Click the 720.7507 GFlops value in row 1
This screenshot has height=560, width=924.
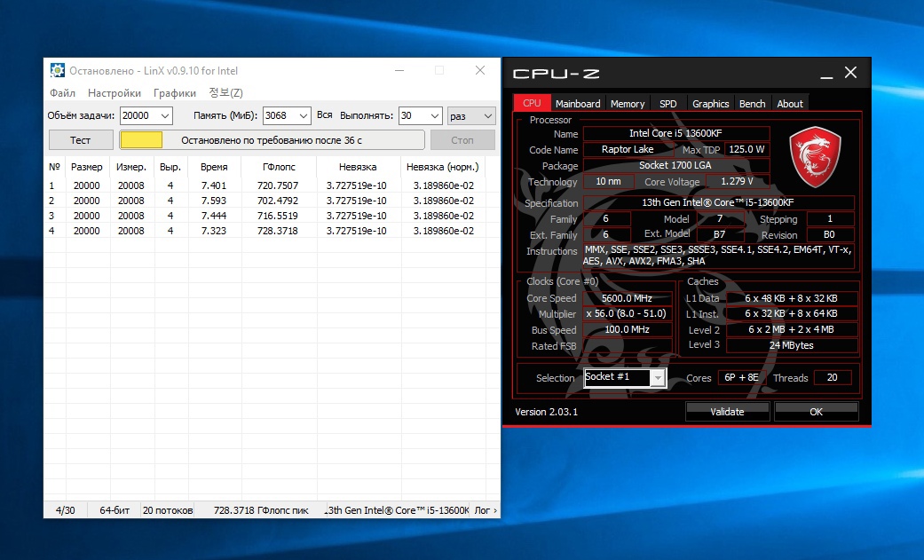point(278,185)
